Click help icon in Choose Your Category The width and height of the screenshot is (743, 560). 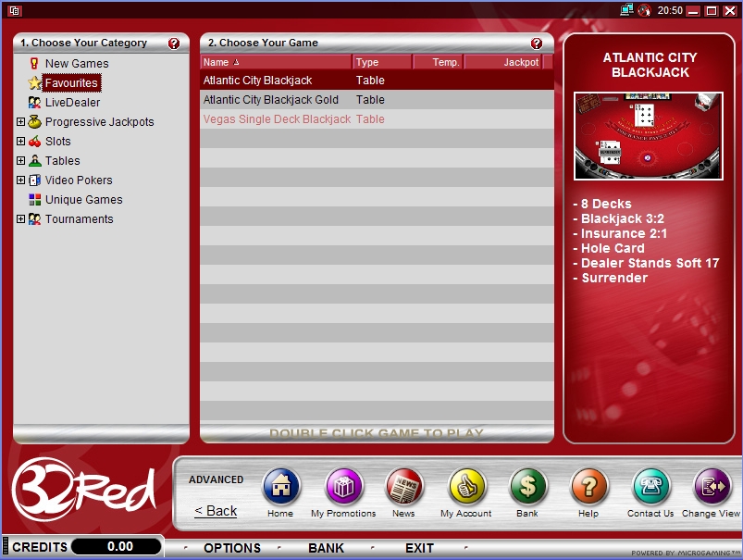click(174, 44)
